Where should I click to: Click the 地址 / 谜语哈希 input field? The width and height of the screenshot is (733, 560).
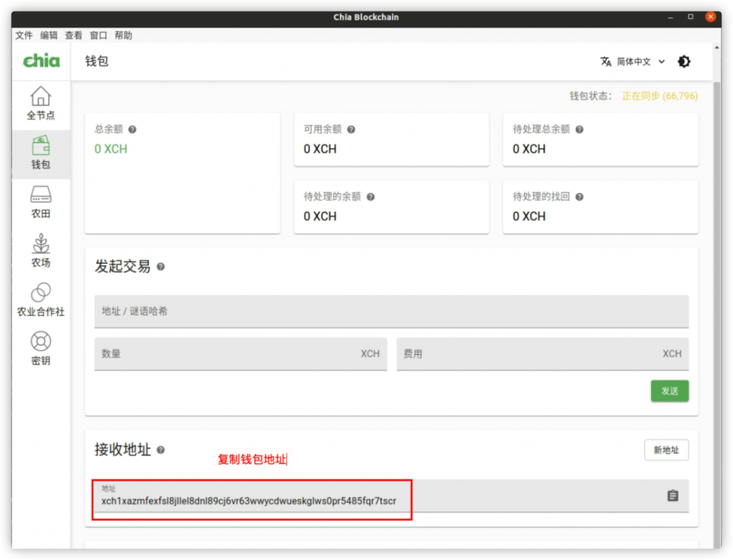(x=391, y=312)
